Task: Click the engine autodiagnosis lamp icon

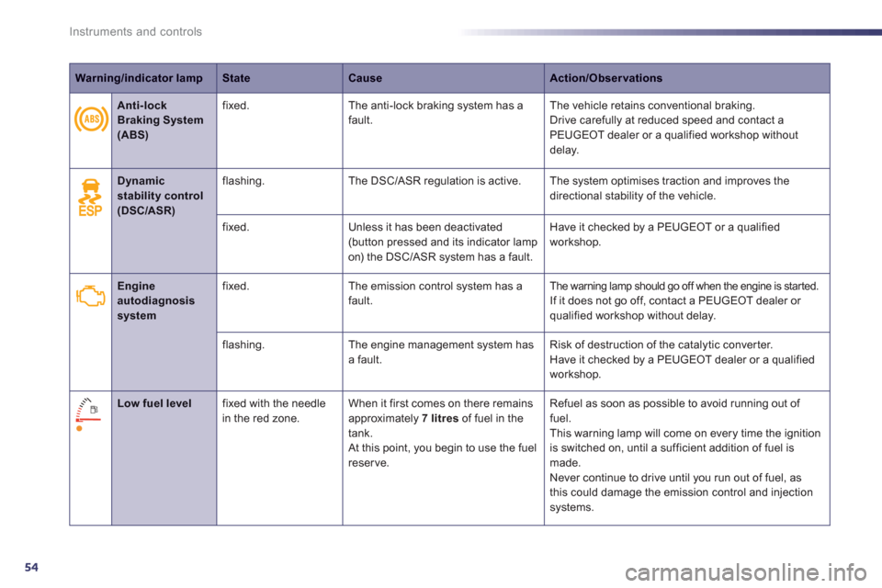Action: click(91, 296)
